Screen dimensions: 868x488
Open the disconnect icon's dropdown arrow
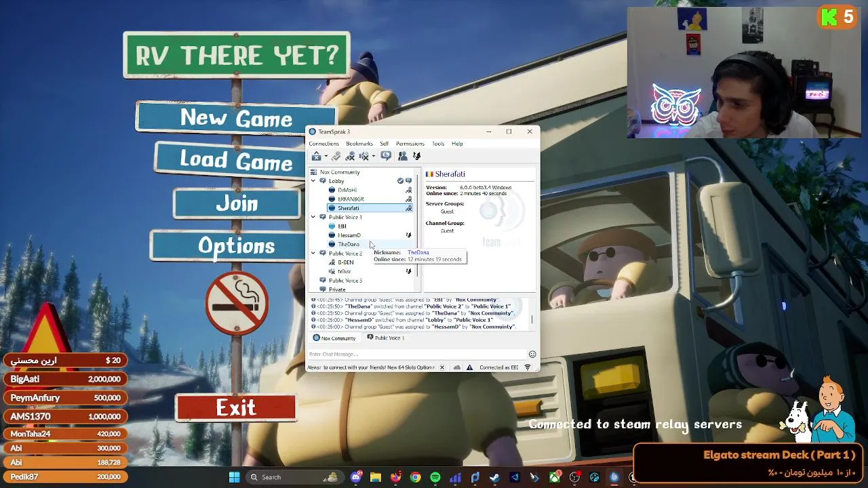tap(325, 157)
